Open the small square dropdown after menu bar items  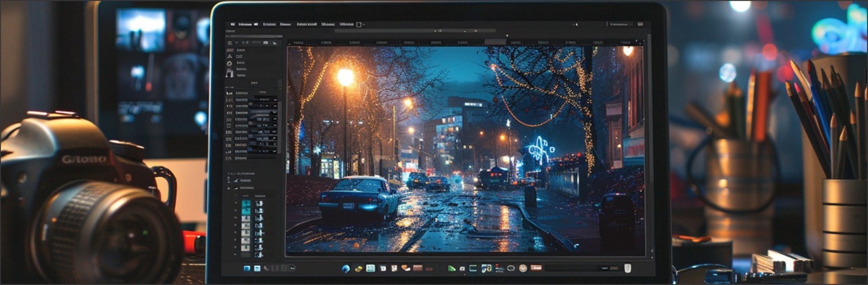359,24
